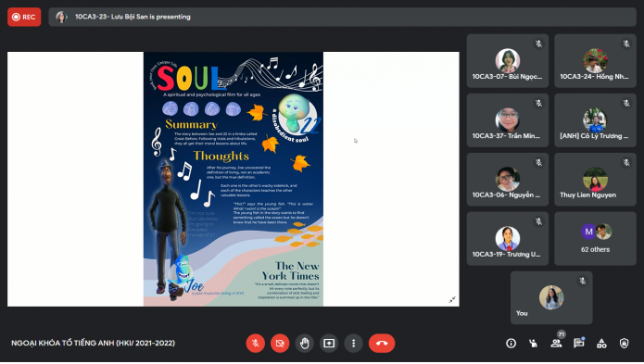Open the more options three-dot menu
644x364 pixels.
pos(354,343)
